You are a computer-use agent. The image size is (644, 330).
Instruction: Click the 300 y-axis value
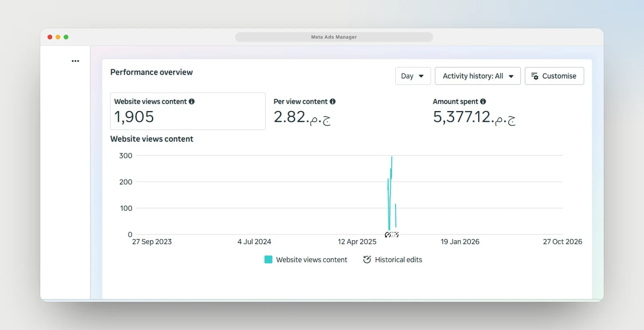(126, 156)
